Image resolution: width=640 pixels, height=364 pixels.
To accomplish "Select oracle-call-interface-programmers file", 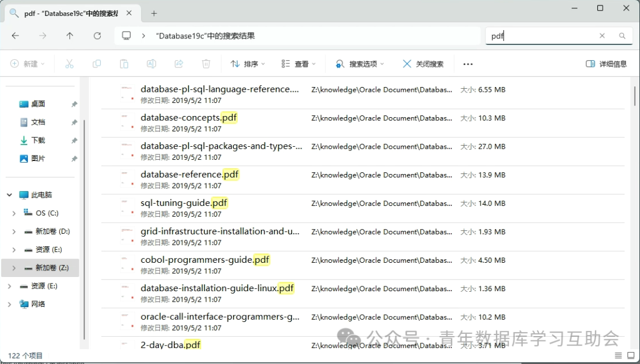I will click(220, 316).
